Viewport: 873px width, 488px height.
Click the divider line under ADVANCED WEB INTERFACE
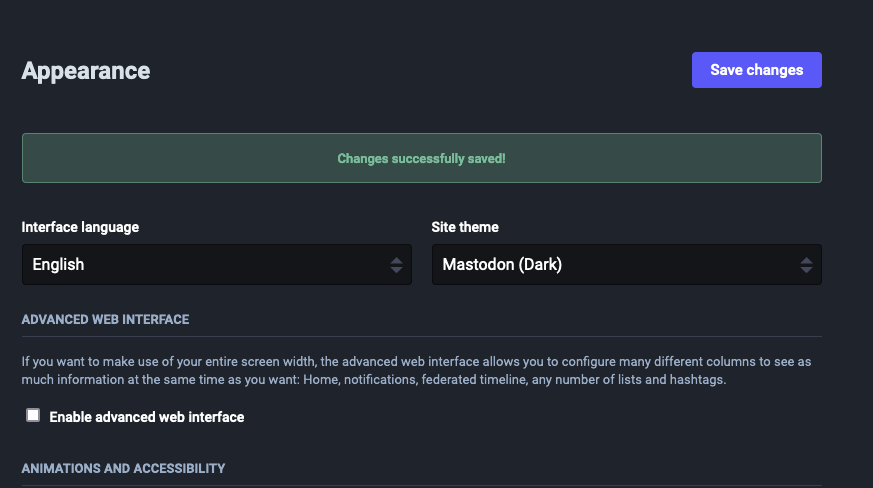click(421, 337)
